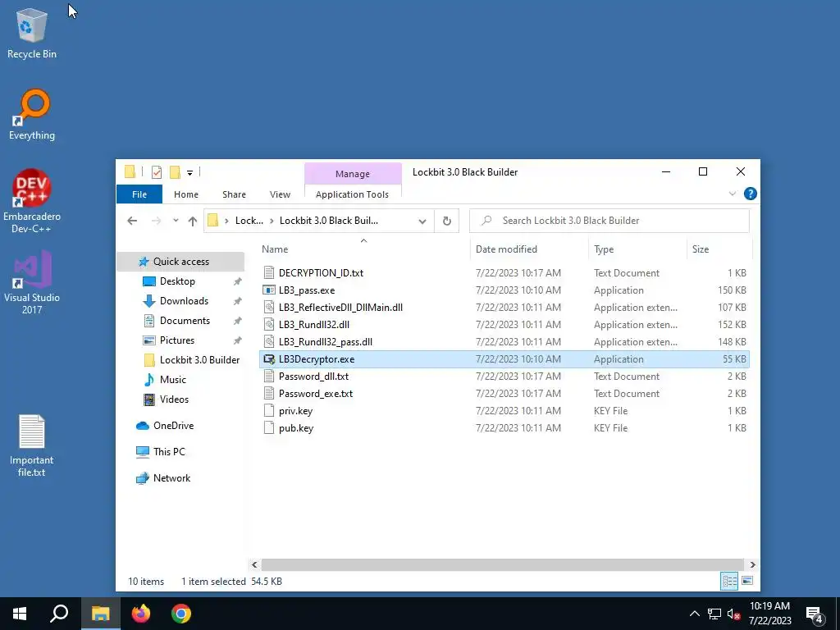Go forward with the Forward arrow

[x=156, y=221]
